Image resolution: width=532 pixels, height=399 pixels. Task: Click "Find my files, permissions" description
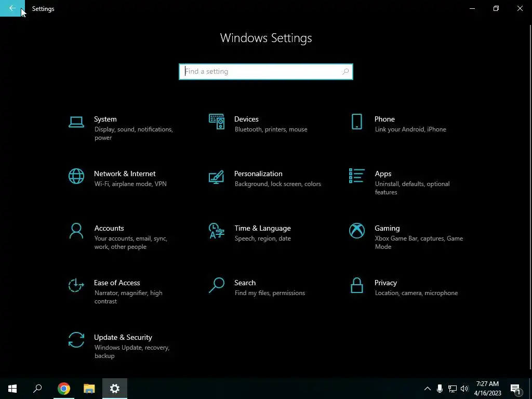tap(270, 293)
